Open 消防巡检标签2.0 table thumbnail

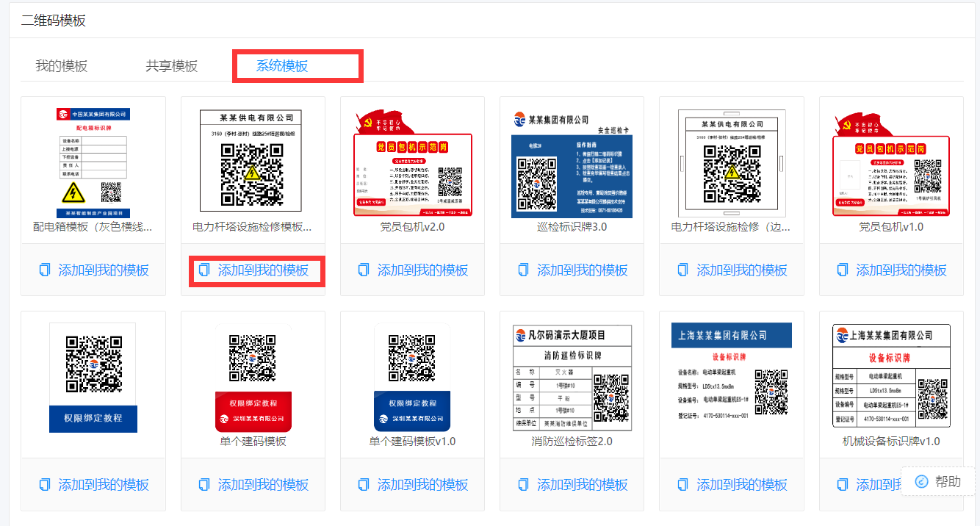(572, 378)
